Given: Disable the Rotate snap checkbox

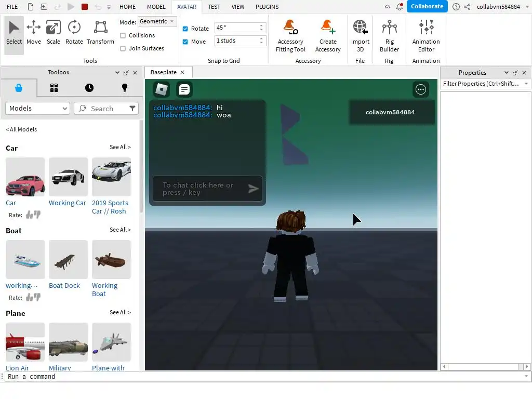Looking at the screenshot, I should pos(185,29).
